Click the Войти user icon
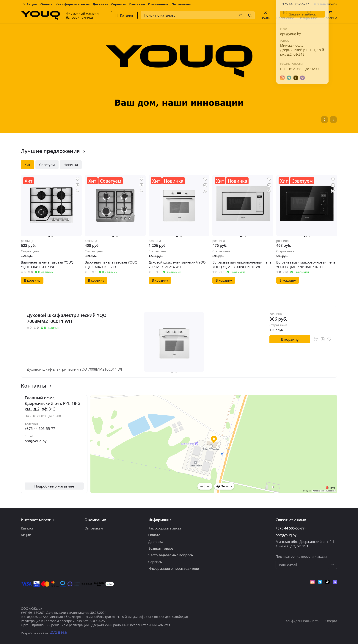The image size is (358, 644). click(265, 12)
